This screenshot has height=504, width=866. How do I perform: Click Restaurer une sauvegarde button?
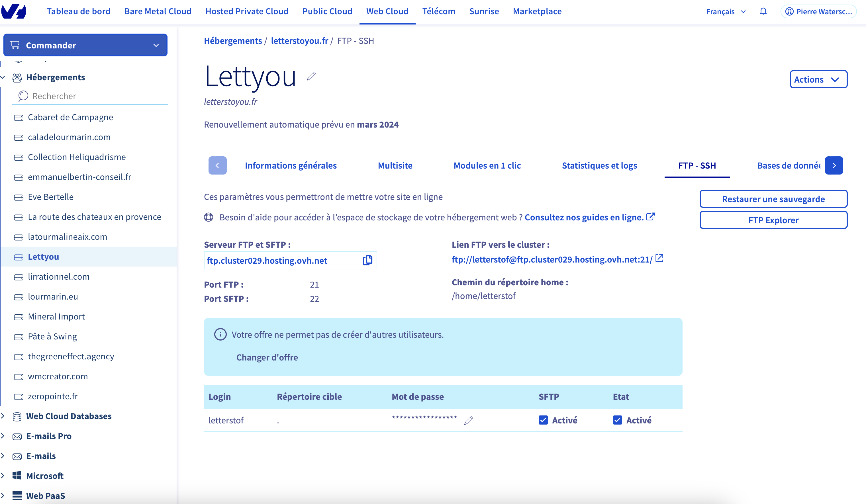point(773,199)
